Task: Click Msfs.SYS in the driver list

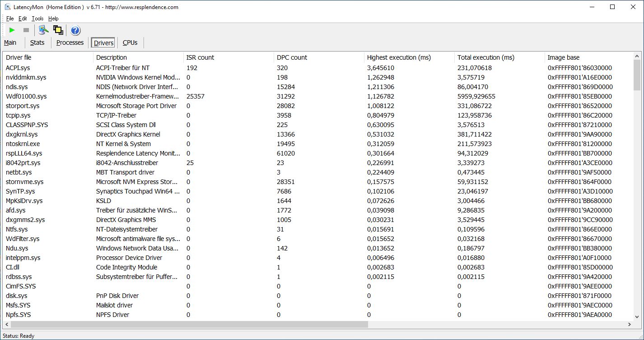Action: (x=19, y=305)
